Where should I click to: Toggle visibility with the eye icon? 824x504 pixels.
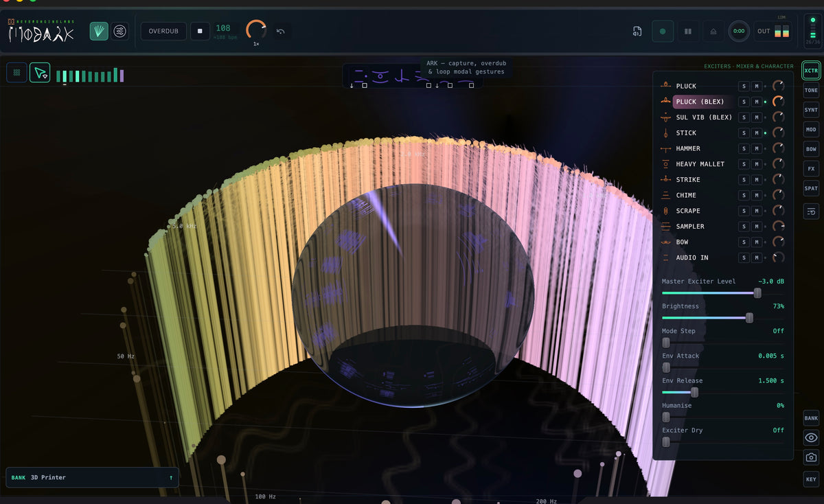click(x=811, y=437)
